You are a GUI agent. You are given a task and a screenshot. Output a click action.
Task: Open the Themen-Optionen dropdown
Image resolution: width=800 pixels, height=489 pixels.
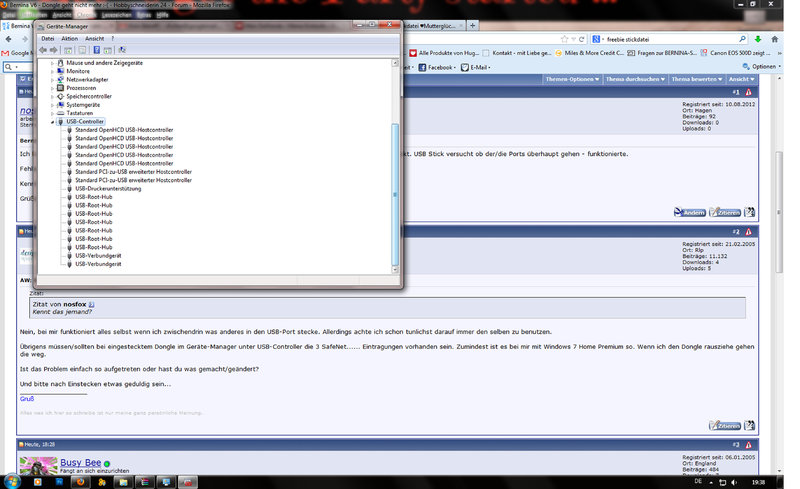tap(572, 79)
